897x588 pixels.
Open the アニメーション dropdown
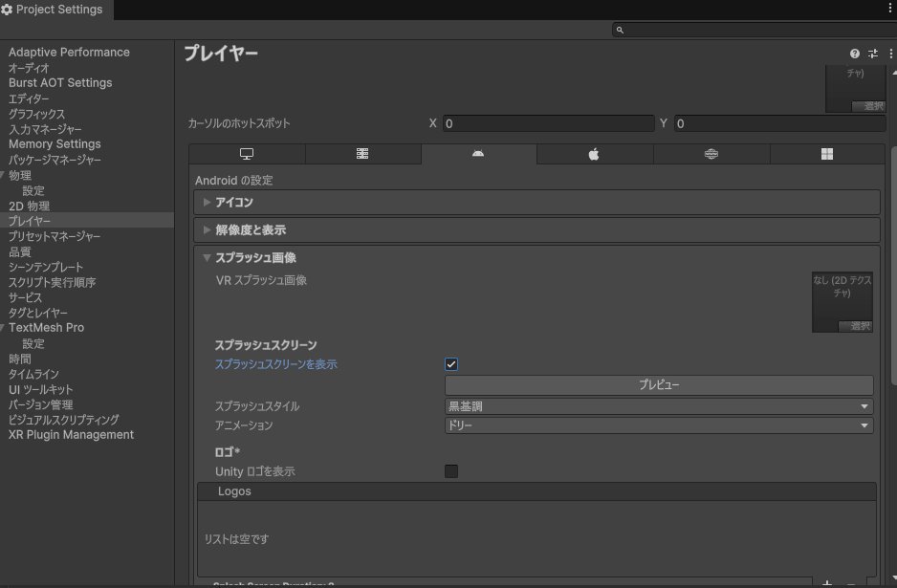click(x=659, y=425)
